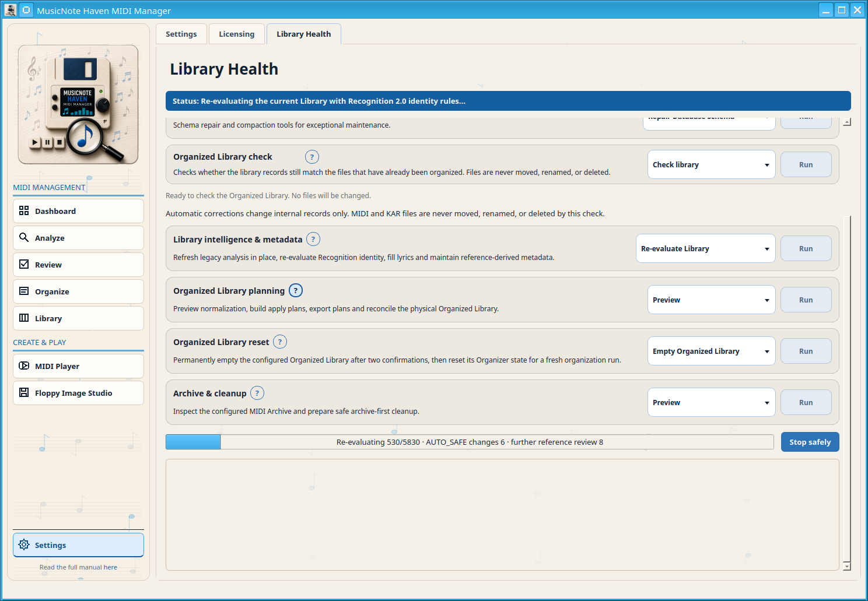Run the Archive & cleanup action
The image size is (868, 601).
tap(806, 402)
